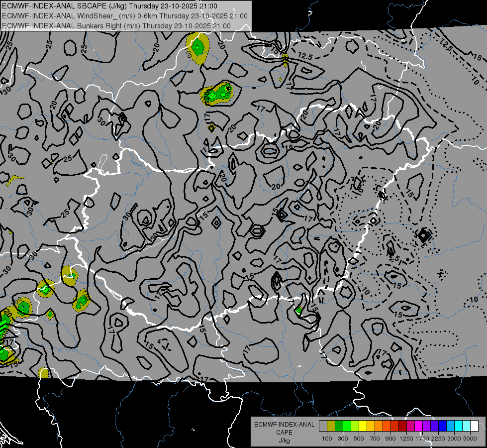The height and width of the screenshot is (448, 487).
Task: Click the dark red swatch in colorbar
Action: 402,426
